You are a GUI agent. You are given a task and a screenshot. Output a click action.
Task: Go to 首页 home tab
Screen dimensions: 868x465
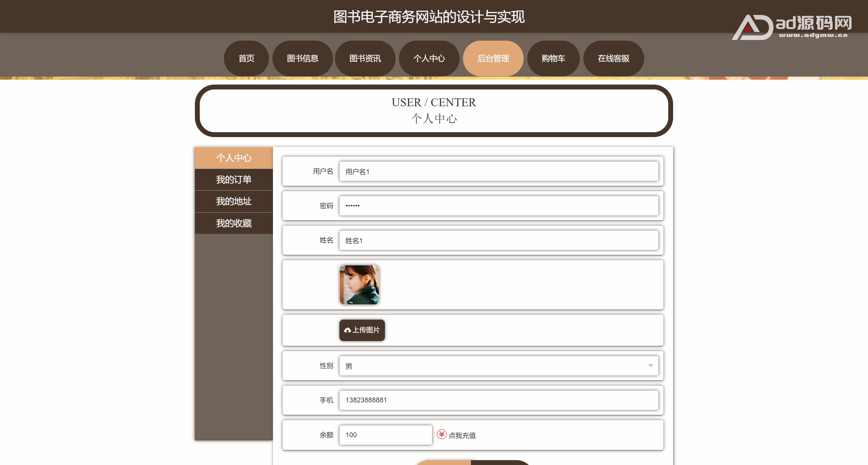pos(246,58)
